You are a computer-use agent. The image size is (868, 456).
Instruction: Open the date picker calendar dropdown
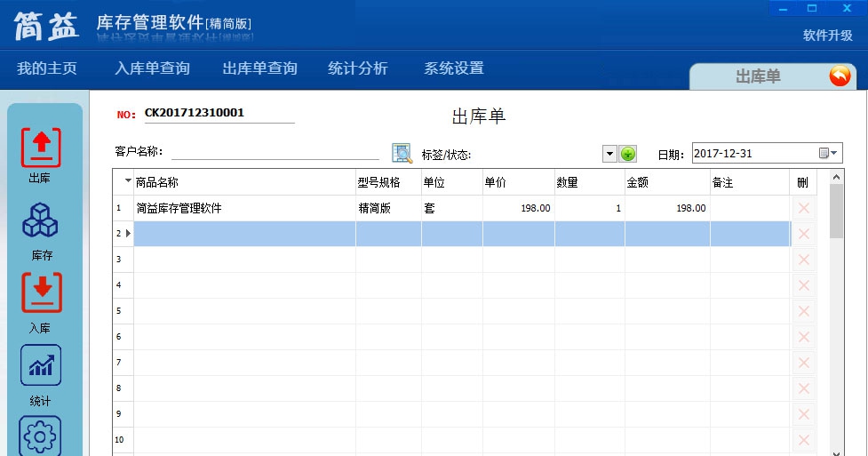tap(828, 153)
